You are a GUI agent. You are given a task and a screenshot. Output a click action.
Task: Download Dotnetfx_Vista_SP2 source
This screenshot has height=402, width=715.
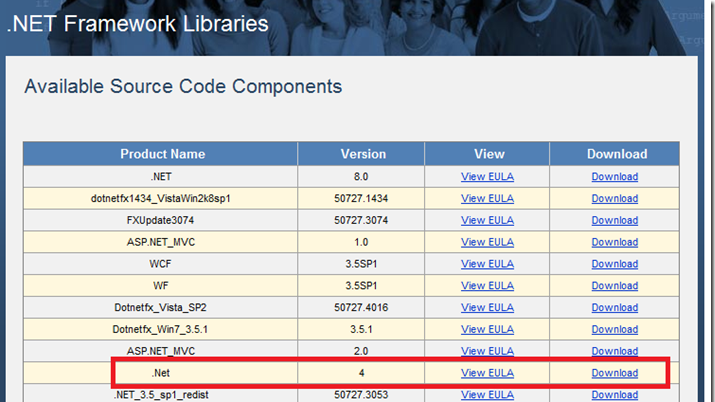(x=615, y=308)
